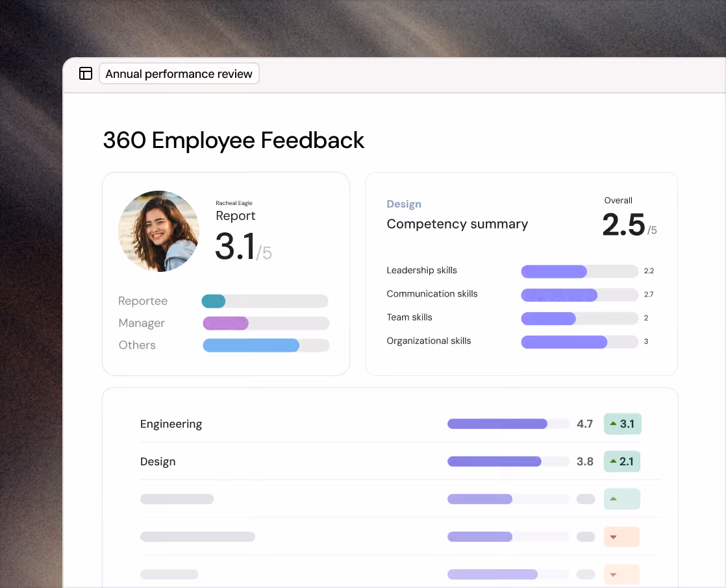Click the Others rating bar
726x588 pixels.
tap(266, 345)
